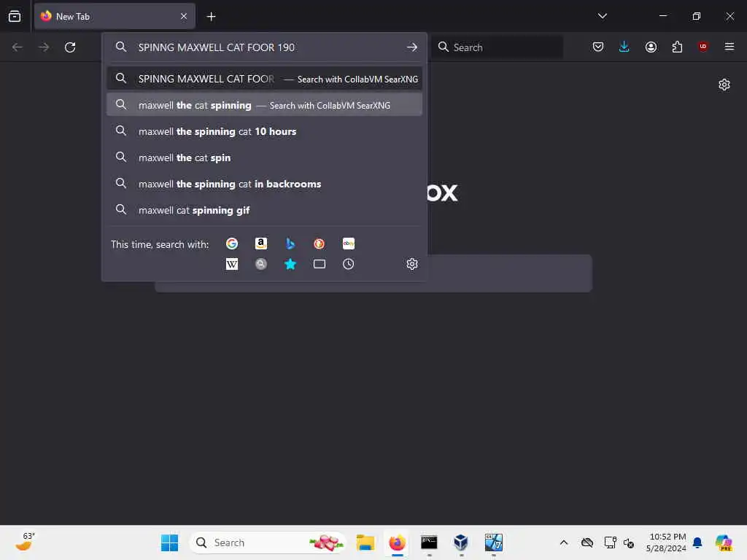Select suggestion 'maxwell the spinning cat 10 hours'
Viewport: 747px width, 560px height.
coord(264,131)
